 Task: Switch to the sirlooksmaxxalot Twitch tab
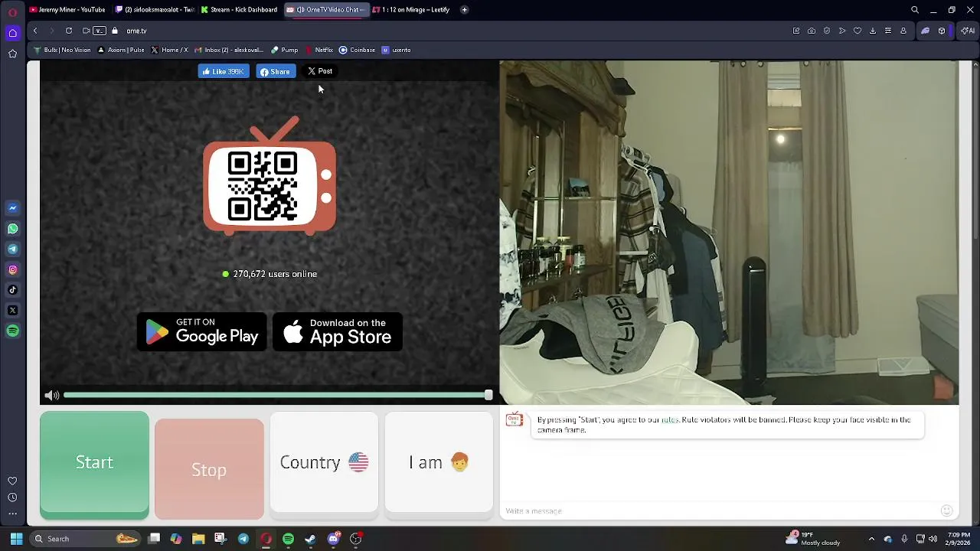coord(155,10)
